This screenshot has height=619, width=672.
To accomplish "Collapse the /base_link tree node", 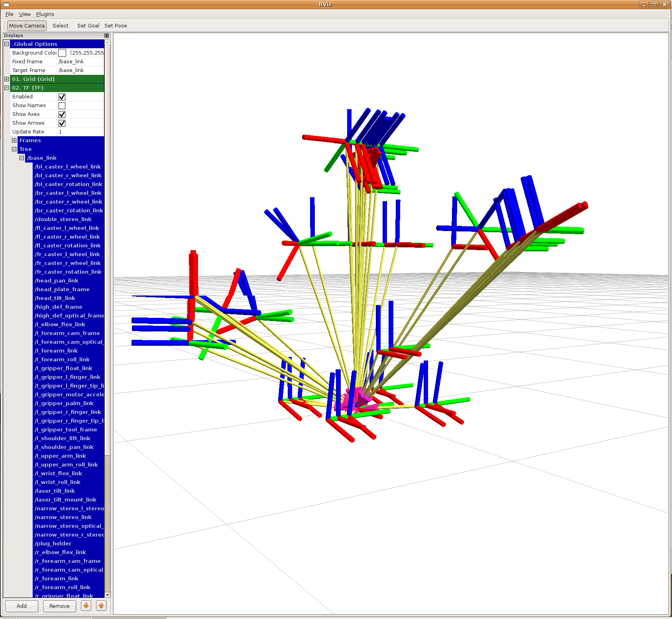I will pyautogui.click(x=22, y=158).
